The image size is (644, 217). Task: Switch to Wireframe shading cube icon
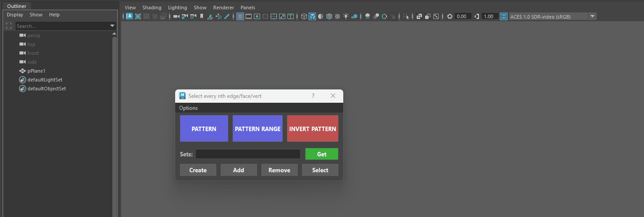tap(304, 16)
